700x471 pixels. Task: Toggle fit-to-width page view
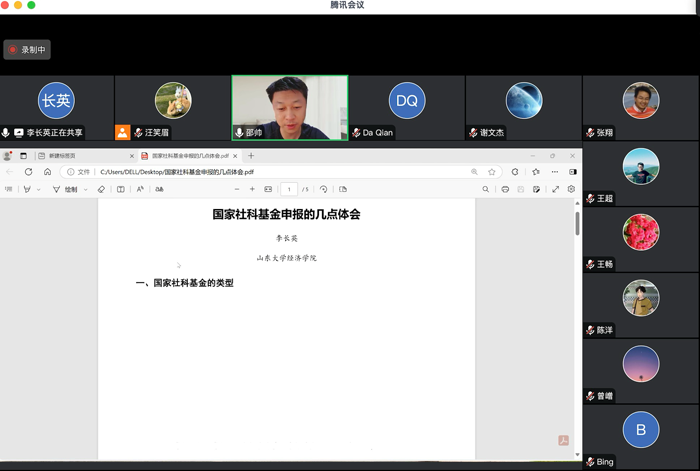(268, 189)
